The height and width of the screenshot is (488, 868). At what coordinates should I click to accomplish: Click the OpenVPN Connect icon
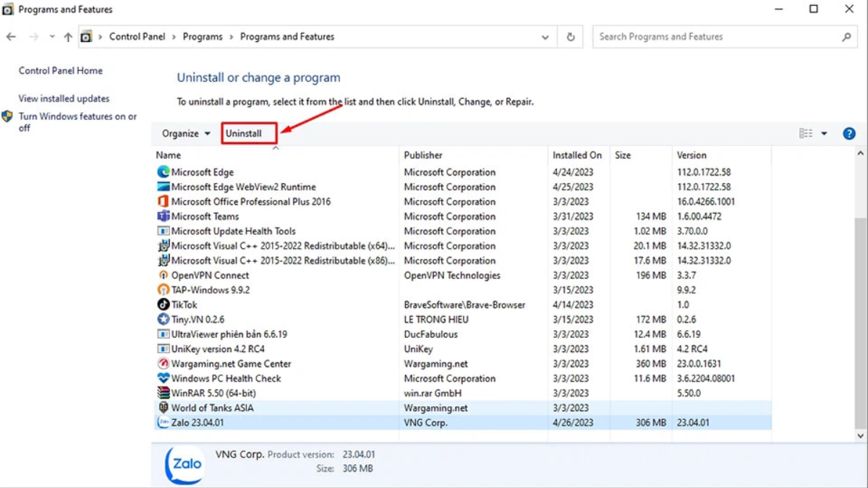coord(163,275)
